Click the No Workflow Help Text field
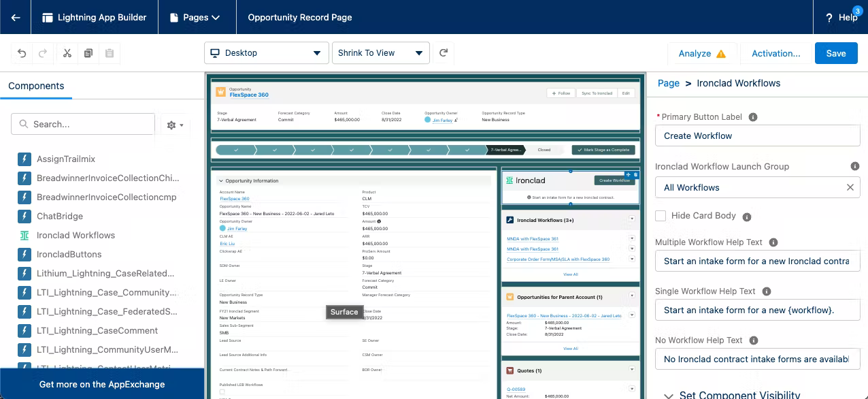 [758, 359]
